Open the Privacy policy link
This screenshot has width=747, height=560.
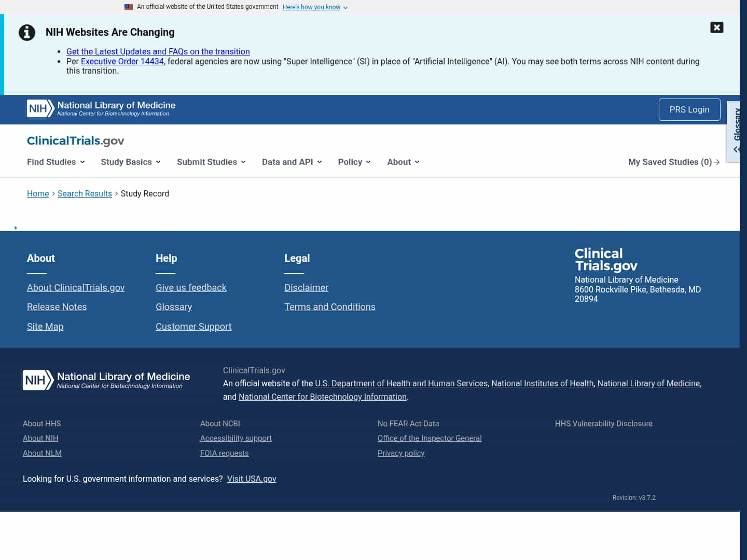(x=401, y=453)
